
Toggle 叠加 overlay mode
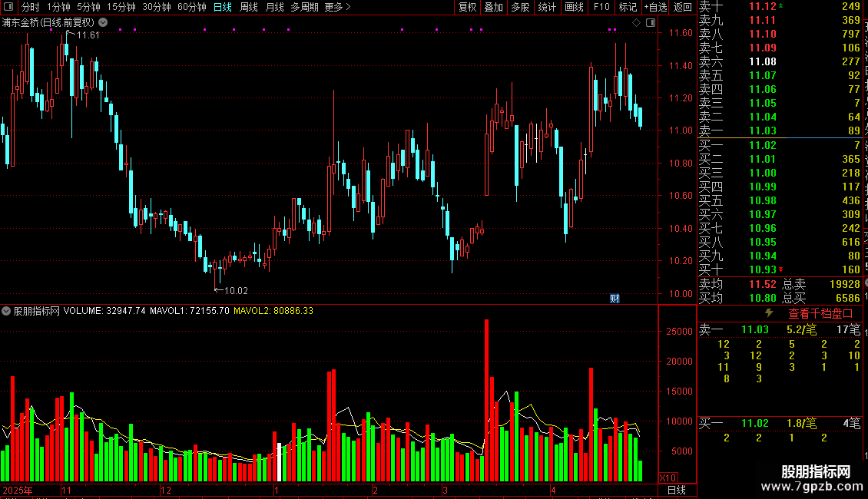point(493,7)
